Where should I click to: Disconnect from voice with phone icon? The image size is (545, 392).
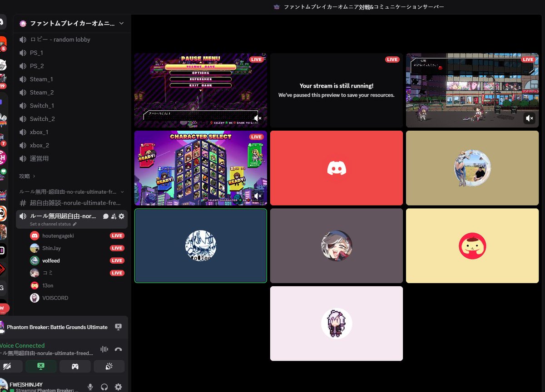point(119,349)
